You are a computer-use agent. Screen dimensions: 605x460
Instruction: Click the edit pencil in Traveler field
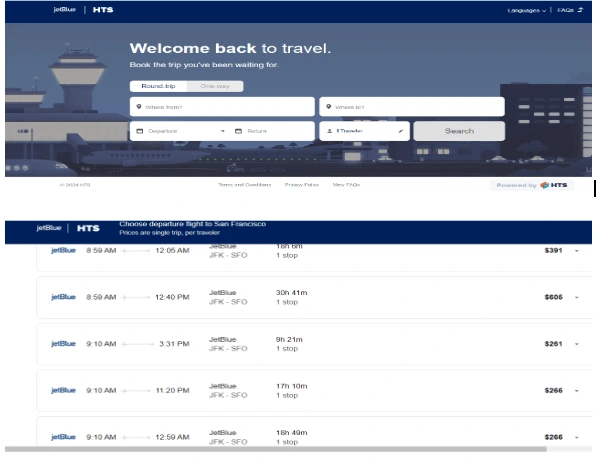[x=401, y=131]
